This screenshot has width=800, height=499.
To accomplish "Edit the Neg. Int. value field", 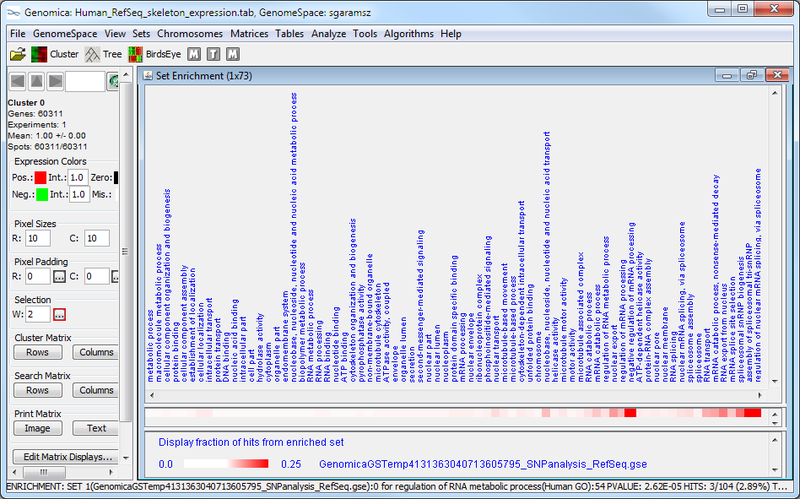I will pos(79,194).
